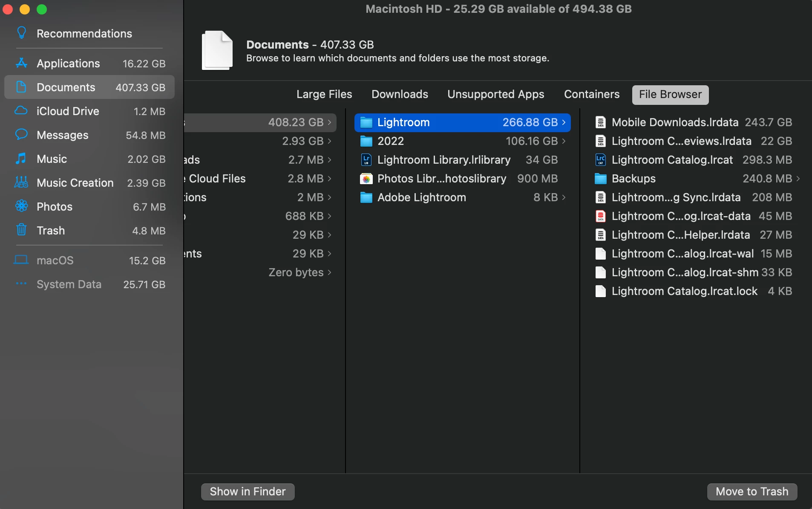Click the macOS laptop icon

pyautogui.click(x=21, y=260)
